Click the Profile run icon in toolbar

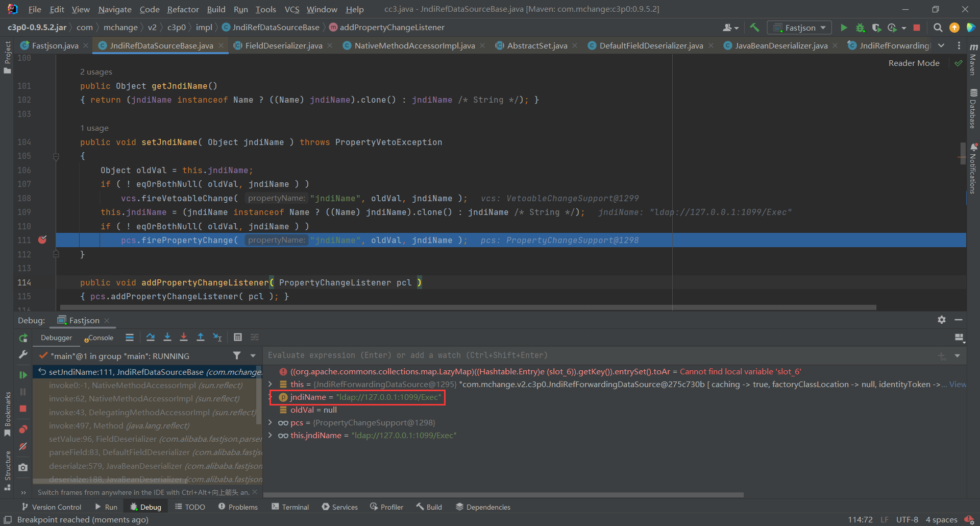[x=892, y=28]
